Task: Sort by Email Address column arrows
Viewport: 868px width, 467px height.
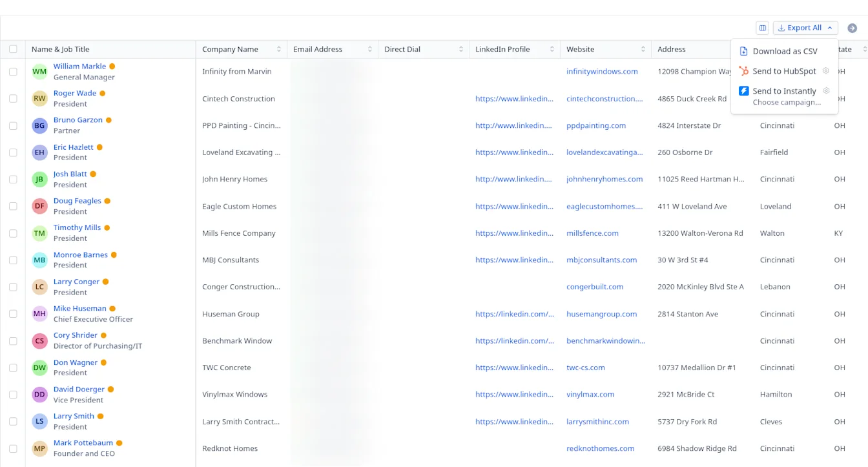Action: (x=370, y=49)
